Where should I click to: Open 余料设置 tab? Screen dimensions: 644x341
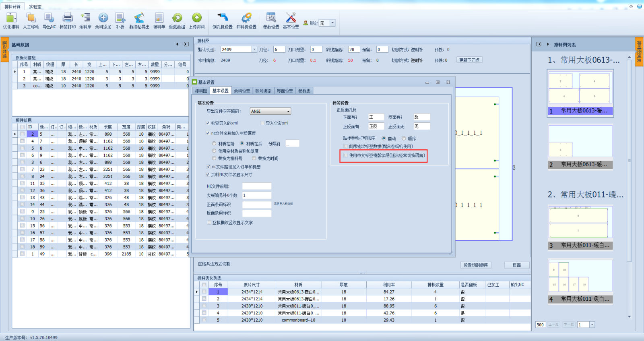pyautogui.click(x=242, y=91)
